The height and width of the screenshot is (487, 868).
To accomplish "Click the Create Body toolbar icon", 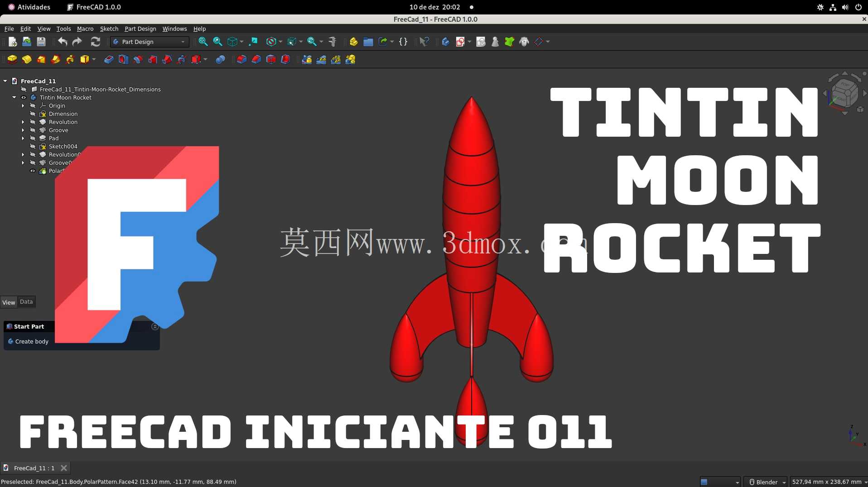I will click(446, 42).
